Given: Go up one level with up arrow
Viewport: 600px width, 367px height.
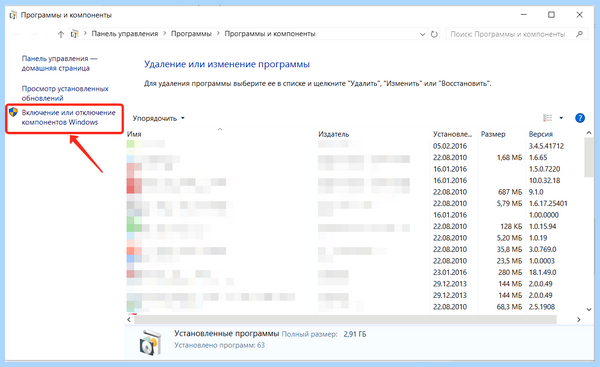Looking at the screenshot, I should 60,34.
